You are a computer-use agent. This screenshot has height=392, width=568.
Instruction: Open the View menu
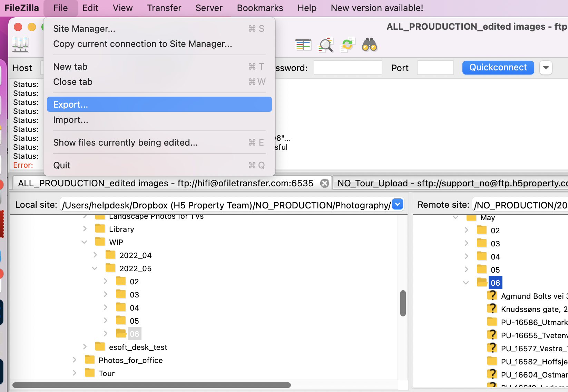(x=123, y=8)
